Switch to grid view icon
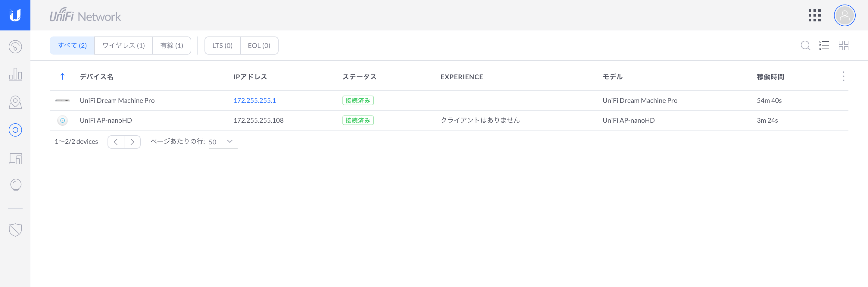The height and width of the screenshot is (287, 868). 843,46
